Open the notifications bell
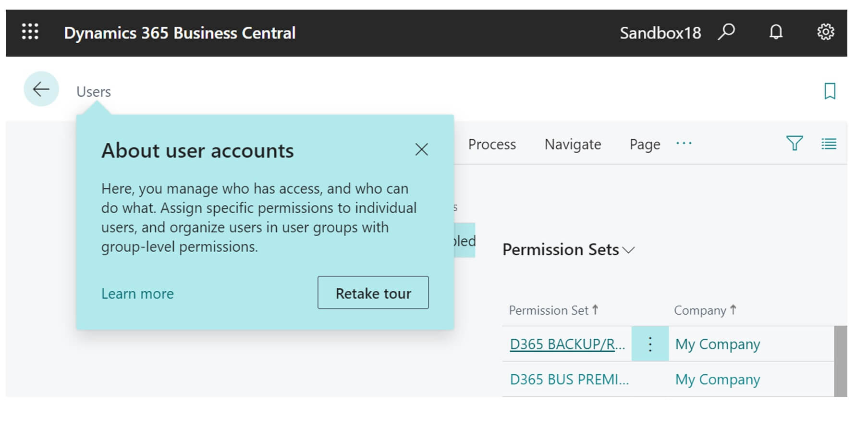This screenshot has width=868, height=431. (776, 32)
